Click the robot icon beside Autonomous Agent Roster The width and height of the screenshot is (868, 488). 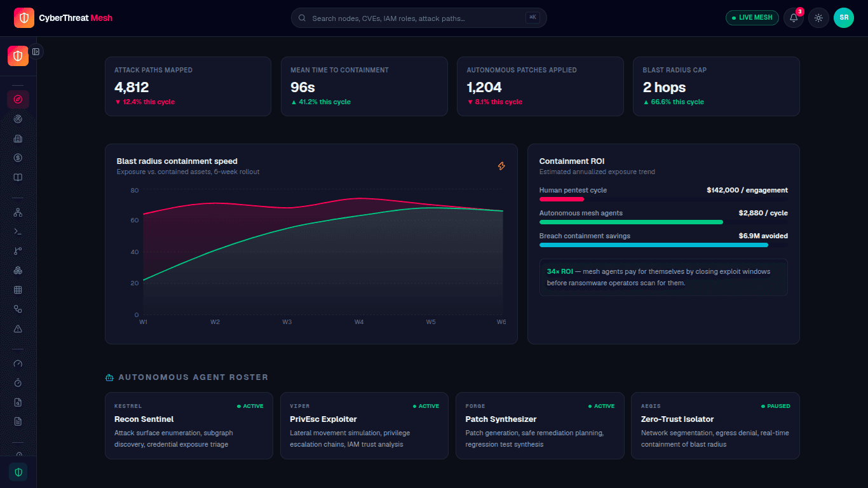click(109, 377)
